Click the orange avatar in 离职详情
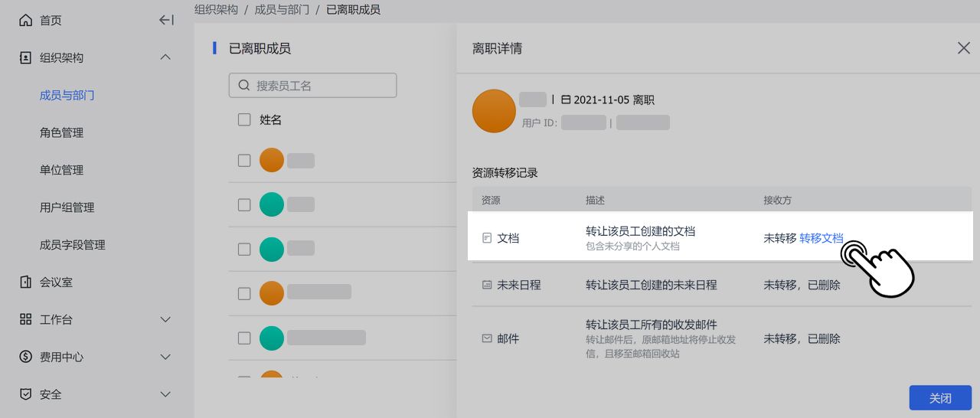This screenshot has height=418, width=980. click(x=494, y=111)
